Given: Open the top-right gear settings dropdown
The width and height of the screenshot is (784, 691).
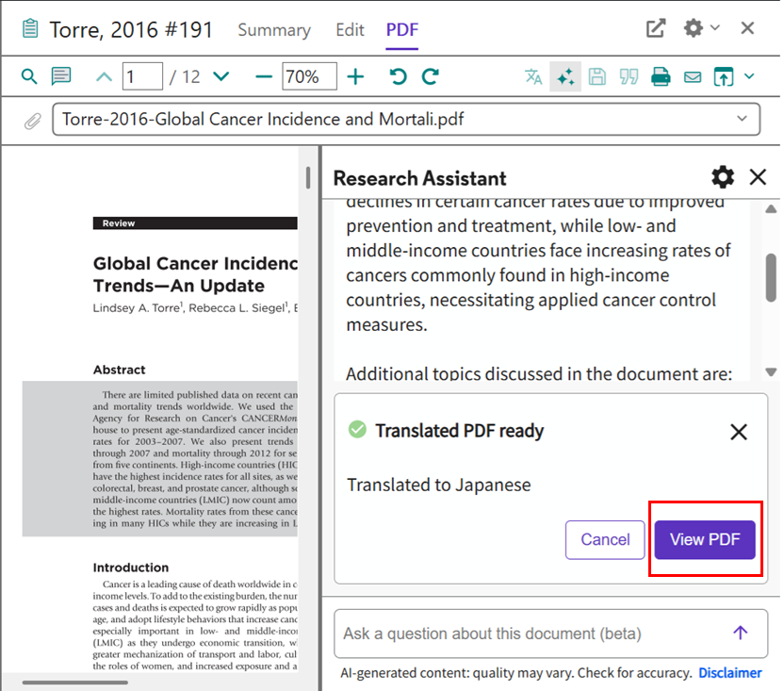Looking at the screenshot, I should point(701,28).
